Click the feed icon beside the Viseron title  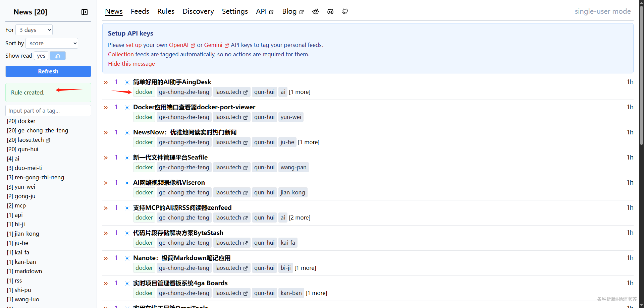pos(127,183)
